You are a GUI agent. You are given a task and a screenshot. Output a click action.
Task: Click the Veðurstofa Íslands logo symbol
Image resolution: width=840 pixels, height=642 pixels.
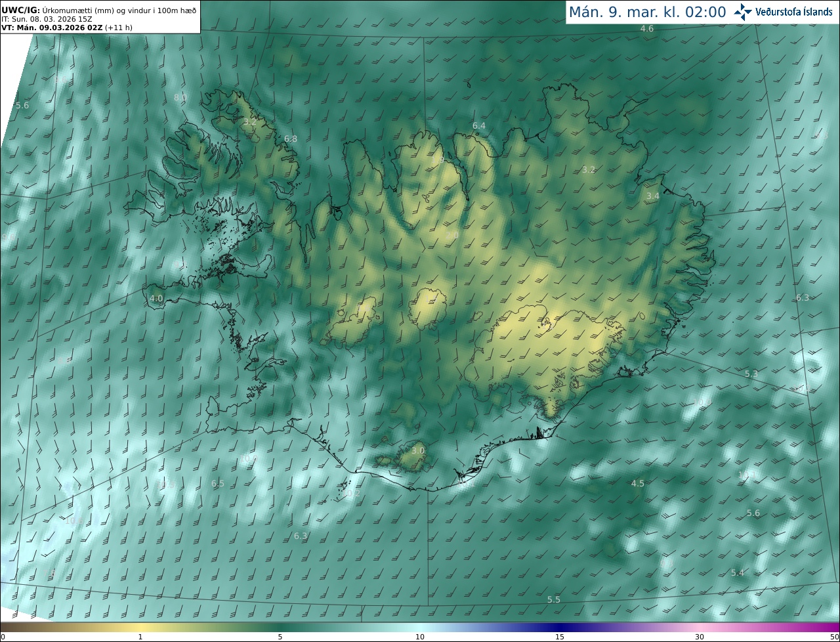pos(744,12)
